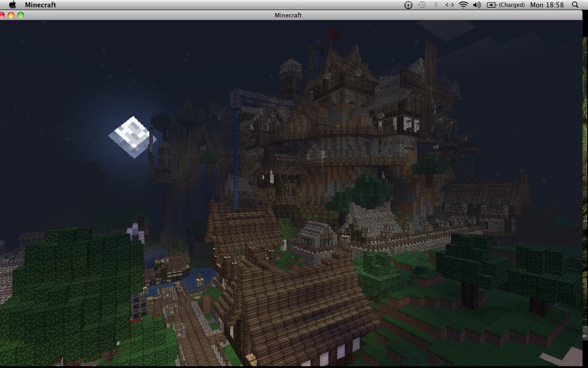Viewport: 588px width, 368px height.
Task: Click the volume speaker icon
Action: (476, 5)
